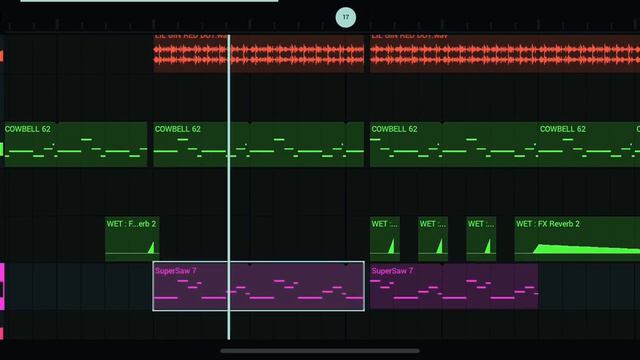Screen dimensions: 640x360
Task: Select the COWBELL 62 clip under the playhead
Action: [258, 144]
